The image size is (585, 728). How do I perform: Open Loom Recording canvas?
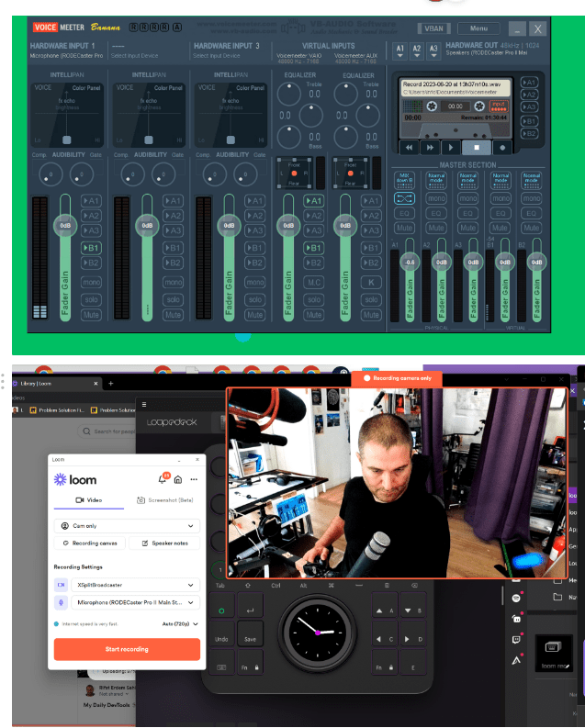[90, 543]
